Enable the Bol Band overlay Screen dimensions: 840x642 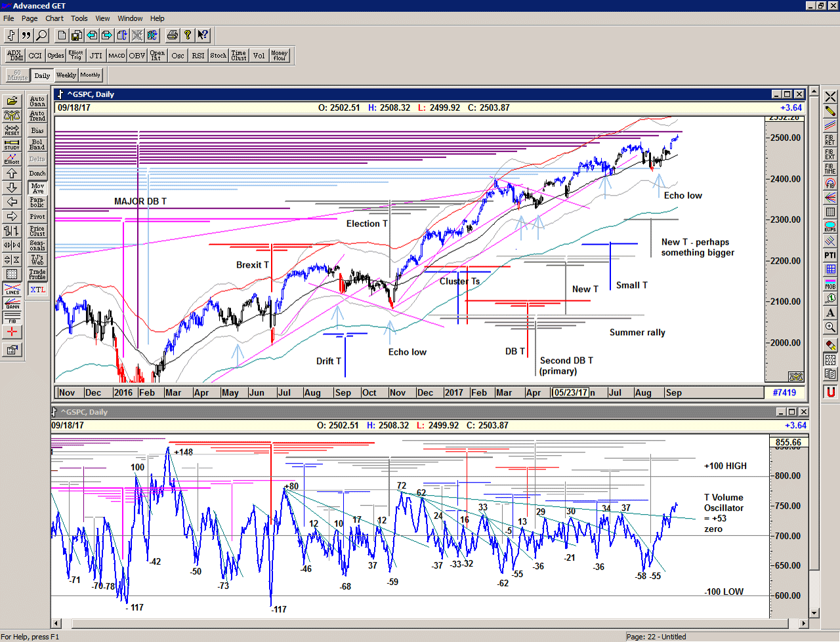point(37,145)
